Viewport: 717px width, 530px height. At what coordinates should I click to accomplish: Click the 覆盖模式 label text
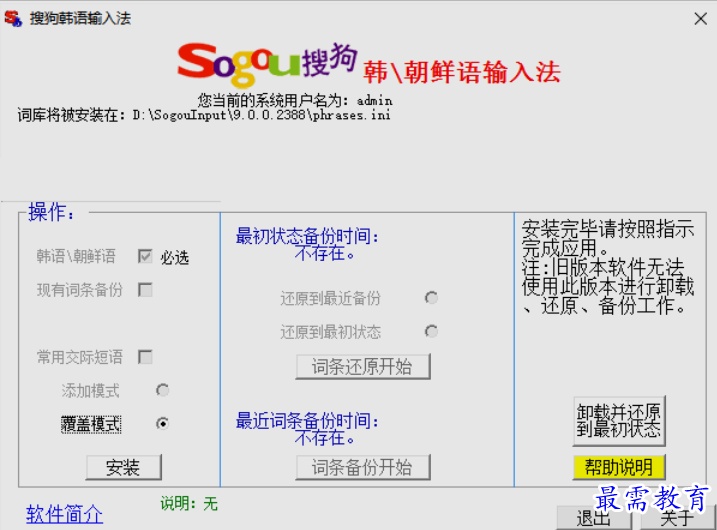(91, 424)
